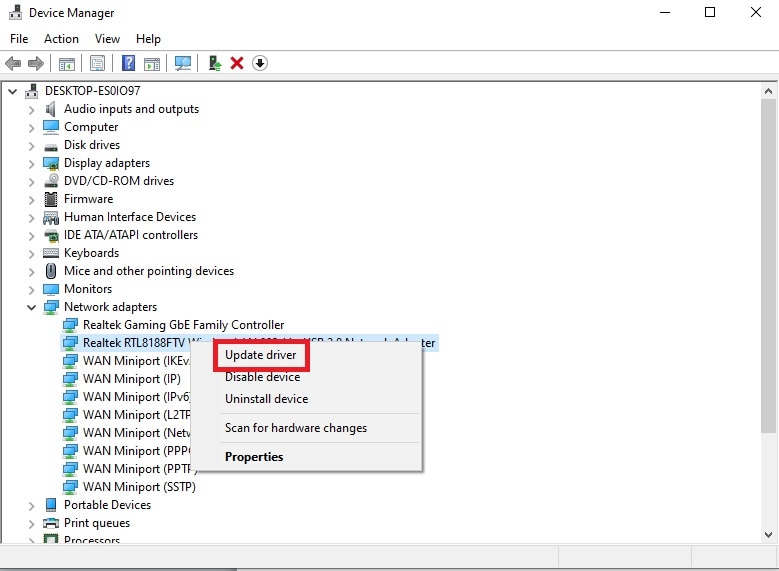Click the Computer category monitor icon

51,127
